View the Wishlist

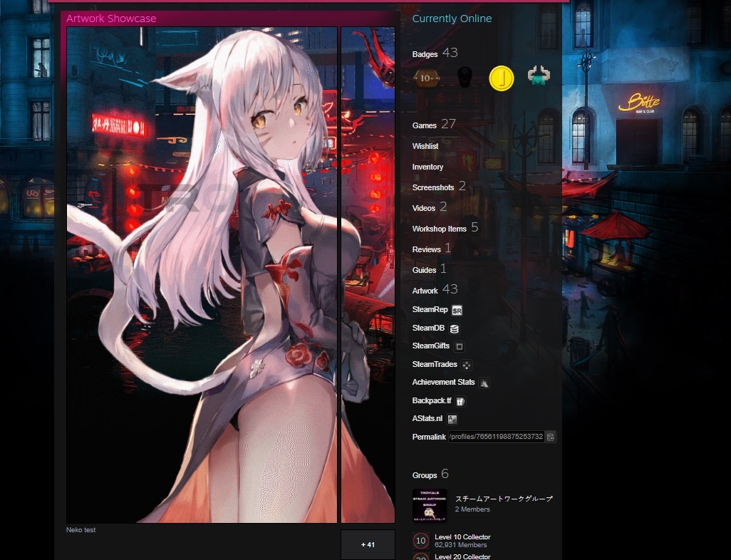click(425, 146)
